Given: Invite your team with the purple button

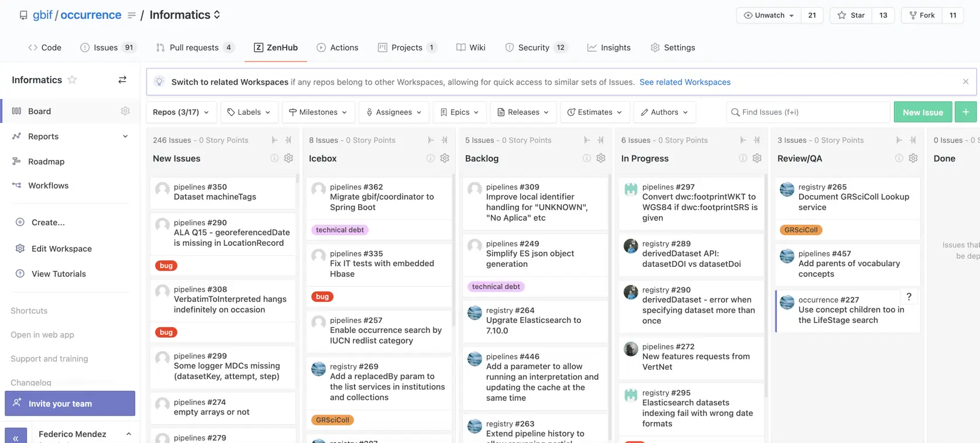Looking at the screenshot, I should [x=70, y=403].
